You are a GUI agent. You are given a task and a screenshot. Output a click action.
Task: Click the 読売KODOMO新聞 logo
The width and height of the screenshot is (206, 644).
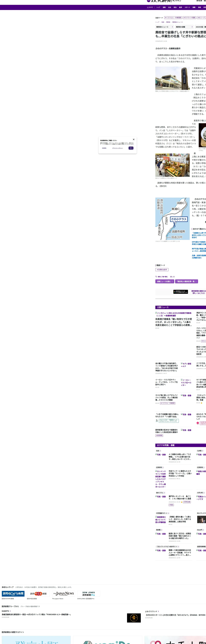(13, 594)
